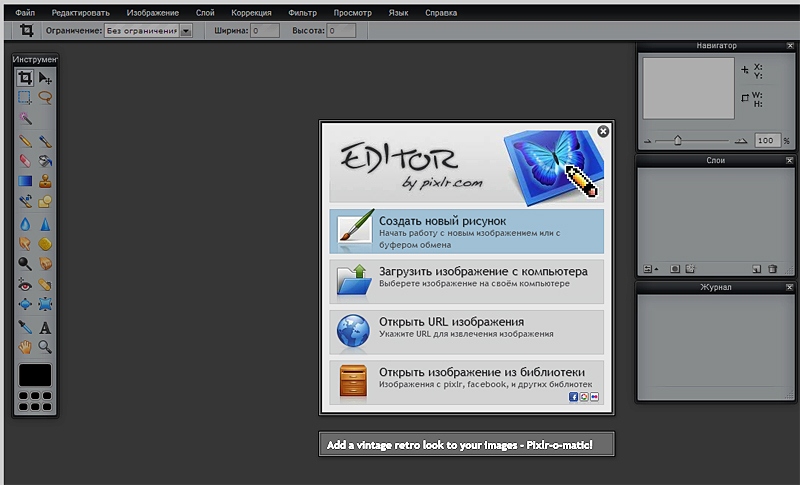
Task: Select the Bloat tool
Action: 24,304
